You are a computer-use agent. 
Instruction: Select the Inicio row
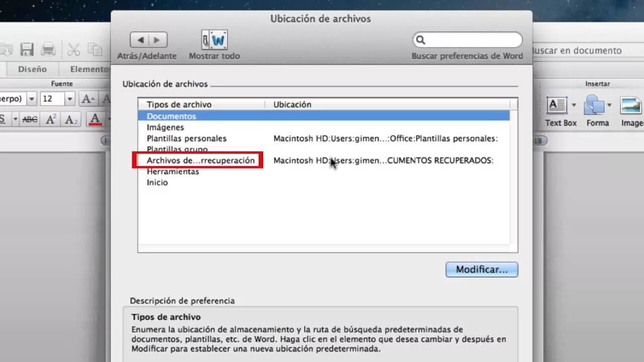click(324, 183)
